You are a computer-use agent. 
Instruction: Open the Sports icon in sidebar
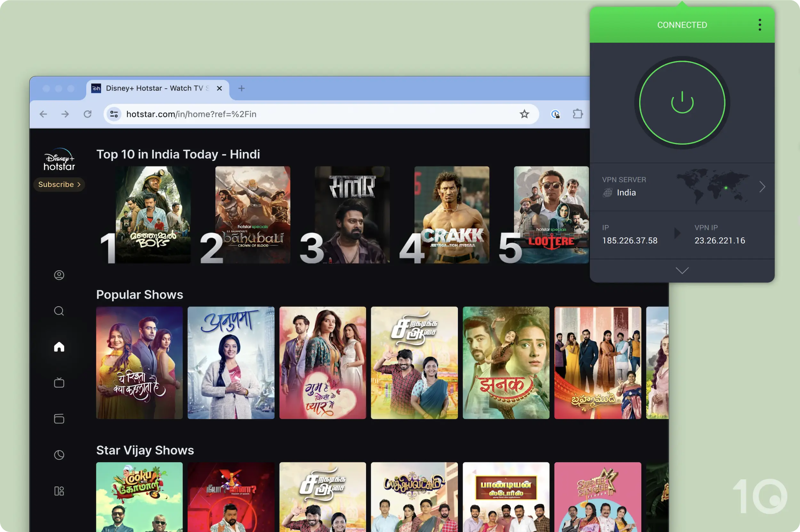point(59,455)
